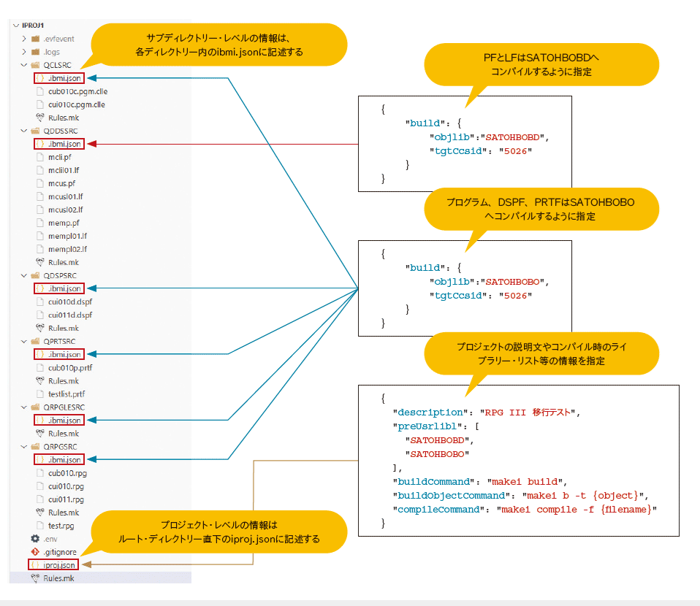This screenshot has height=606, width=700.
Task: Select mcusl02.lf in QDDSSRC
Action: click(x=66, y=210)
